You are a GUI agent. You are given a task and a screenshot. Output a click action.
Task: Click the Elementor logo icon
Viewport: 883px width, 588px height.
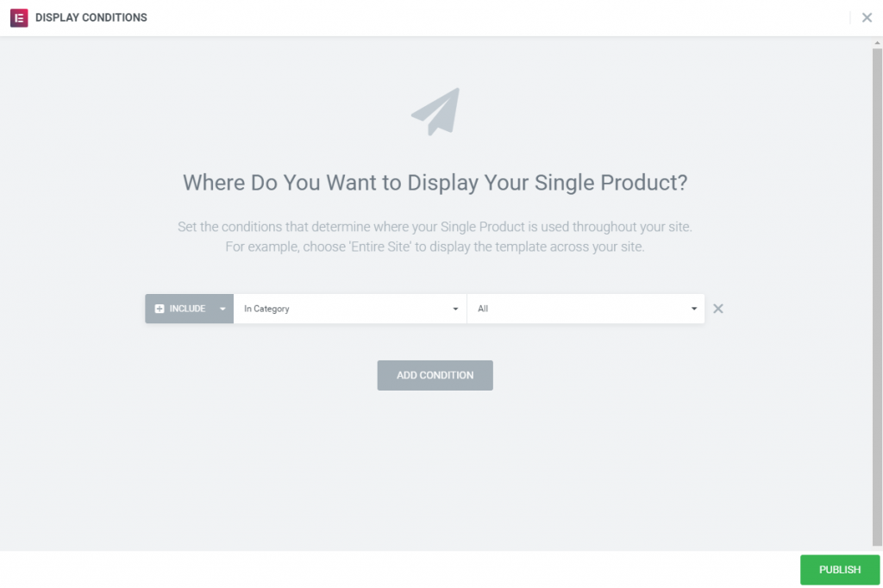coord(18,17)
